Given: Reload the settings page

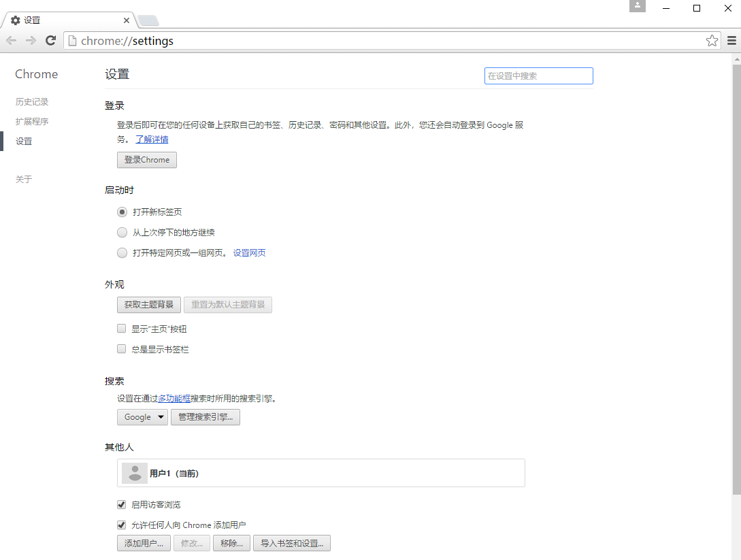Looking at the screenshot, I should pos(50,40).
